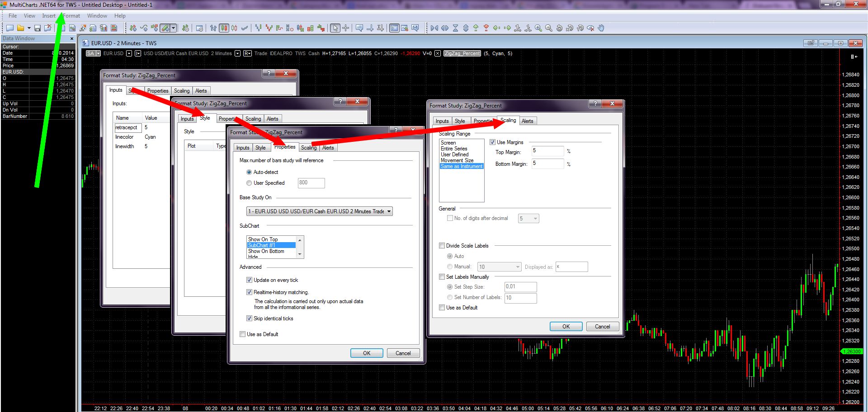Select the crosshair cursor tool
868x412 pixels.
point(346,28)
